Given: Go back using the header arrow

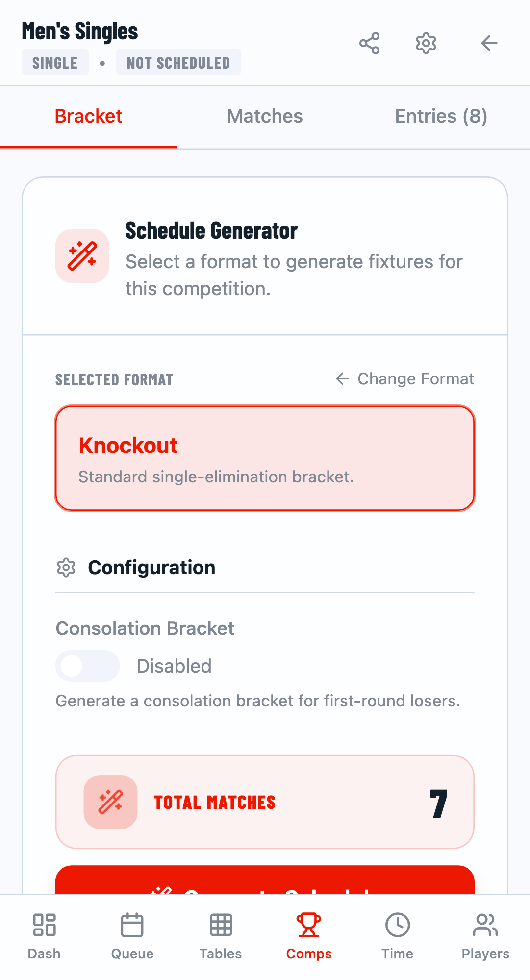Looking at the screenshot, I should click(x=489, y=44).
